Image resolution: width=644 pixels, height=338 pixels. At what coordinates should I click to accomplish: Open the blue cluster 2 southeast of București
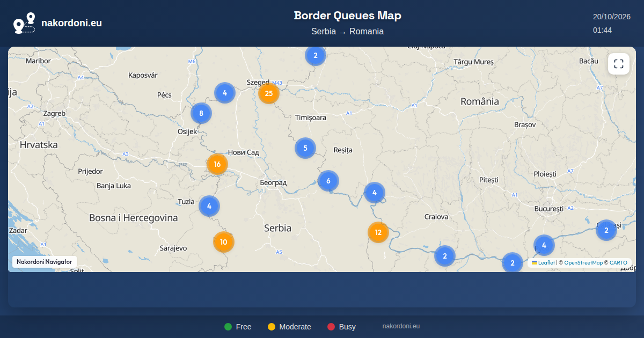coord(606,230)
